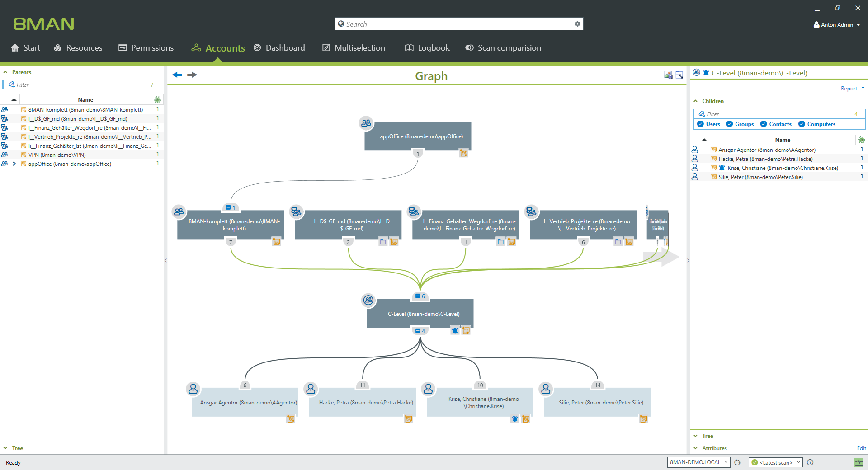The image size is (868, 470).
Task: Click the search settings gear icon
Action: click(577, 24)
